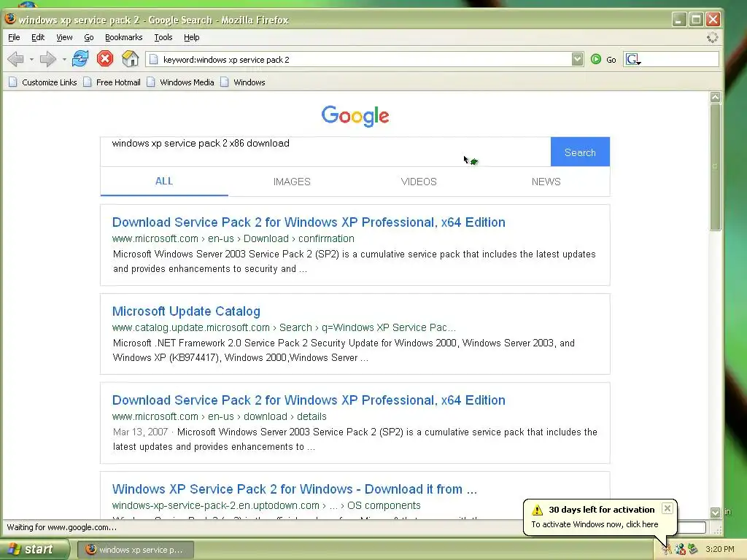Image resolution: width=747 pixels, height=560 pixels.
Task: Open x64 Edition result with details URL
Action: [x=309, y=400]
